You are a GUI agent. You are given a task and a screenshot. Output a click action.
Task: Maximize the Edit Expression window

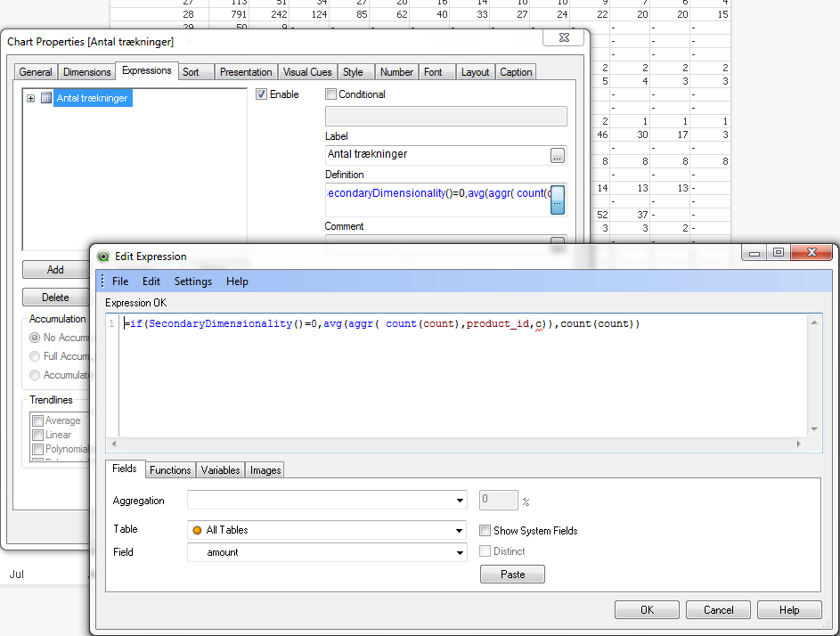click(x=778, y=254)
